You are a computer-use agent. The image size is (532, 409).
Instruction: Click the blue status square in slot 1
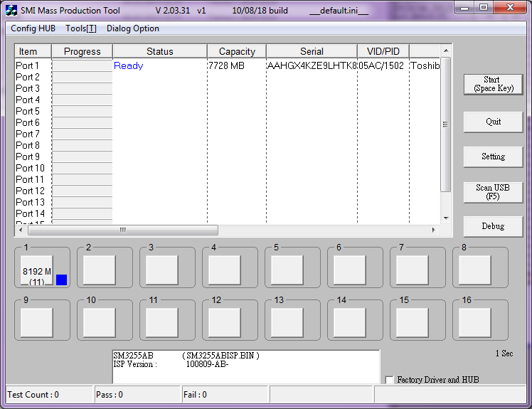click(61, 280)
